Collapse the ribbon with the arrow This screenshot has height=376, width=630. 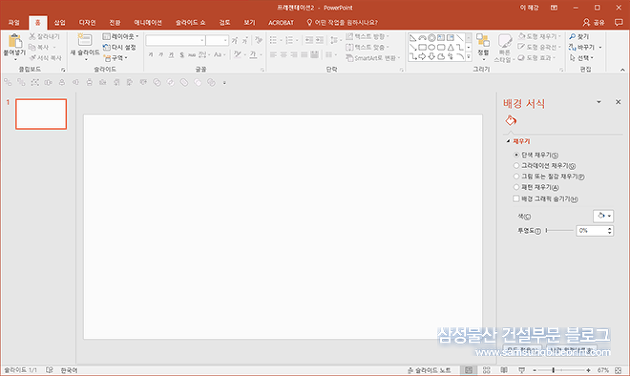pyautogui.click(x=622, y=70)
